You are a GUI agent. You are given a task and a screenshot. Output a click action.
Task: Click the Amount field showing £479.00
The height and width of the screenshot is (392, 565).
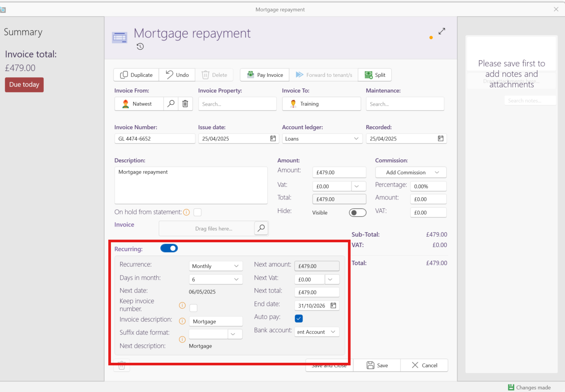pos(339,172)
